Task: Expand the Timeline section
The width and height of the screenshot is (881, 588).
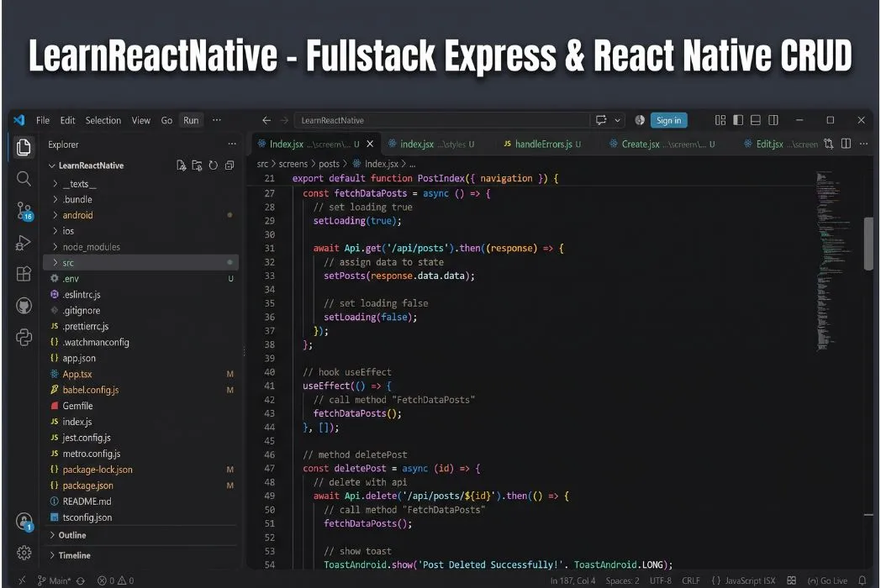Action: tap(141, 555)
